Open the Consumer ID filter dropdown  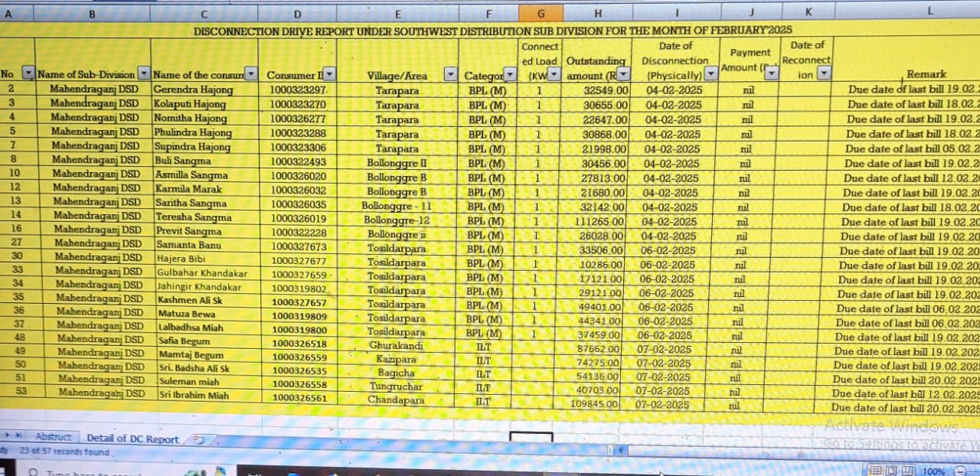point(329,74)
